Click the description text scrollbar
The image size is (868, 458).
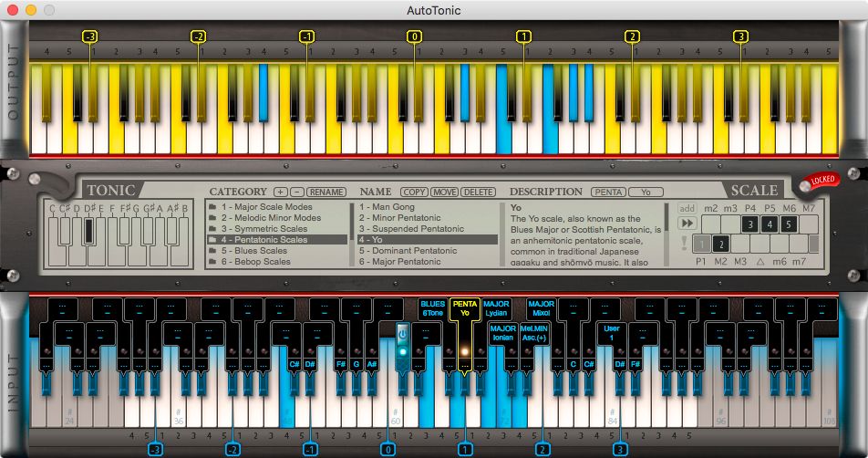666,234
